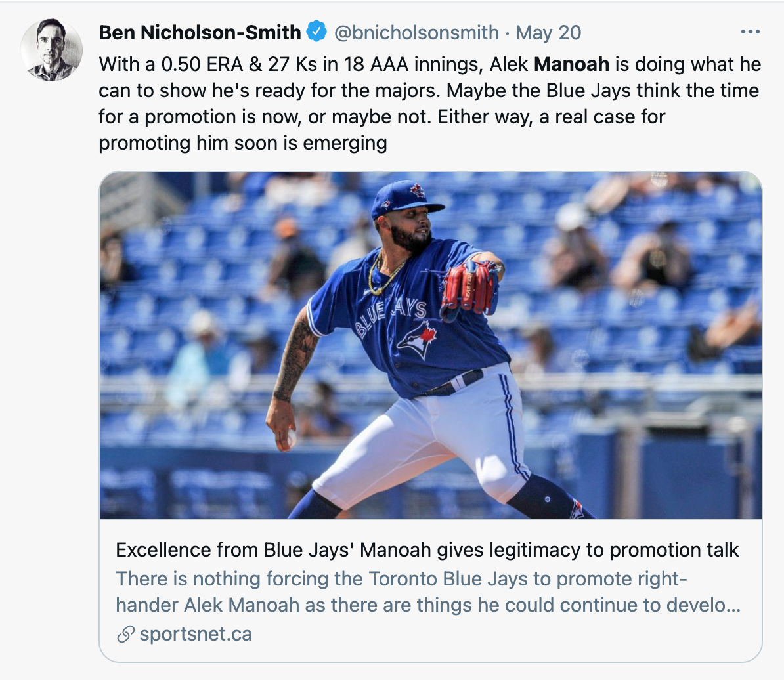Viewport: 784px width, 680px height.
Task: Open the tweet's three-dot more menu
Action: tap(750, 32)
